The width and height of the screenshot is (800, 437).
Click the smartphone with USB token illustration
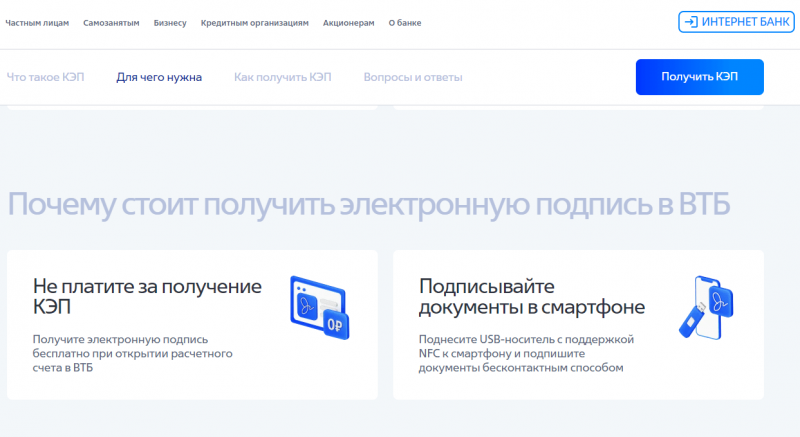[706, 308]
